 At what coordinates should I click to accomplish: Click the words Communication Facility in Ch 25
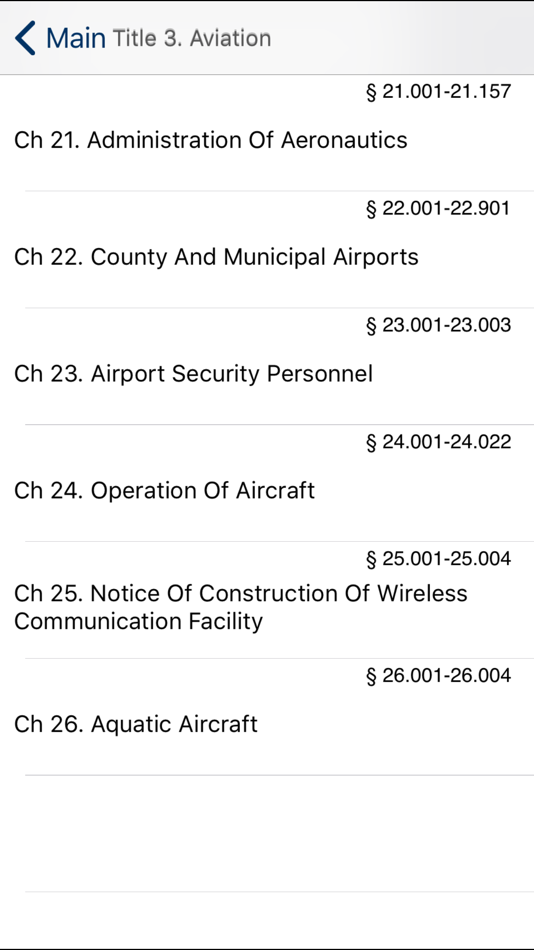[138, 622]
